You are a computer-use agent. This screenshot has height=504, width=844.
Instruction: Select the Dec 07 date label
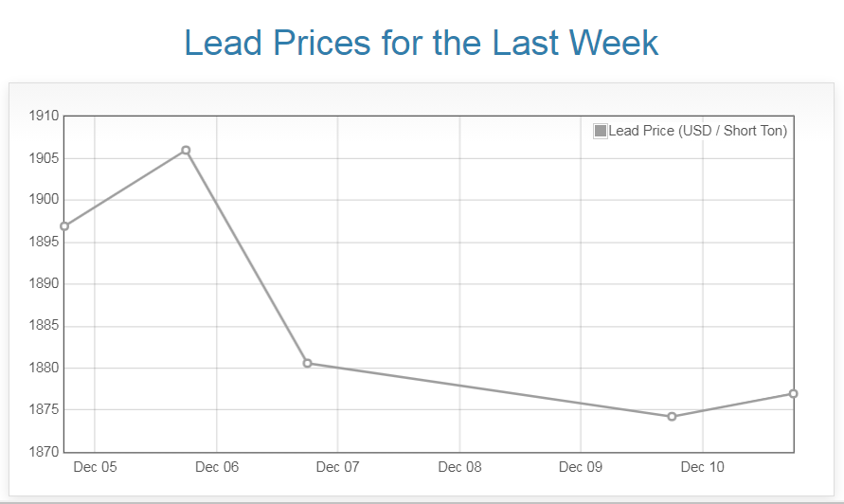[x=338, y=467]
